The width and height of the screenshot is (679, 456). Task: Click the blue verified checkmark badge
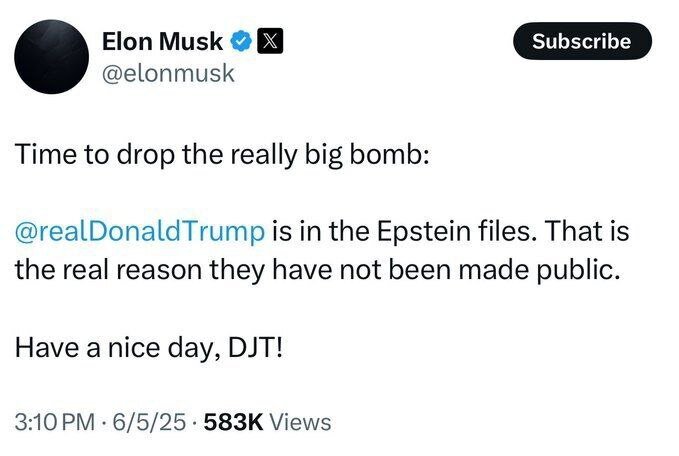pyautogui.click(x=241, y=41)
